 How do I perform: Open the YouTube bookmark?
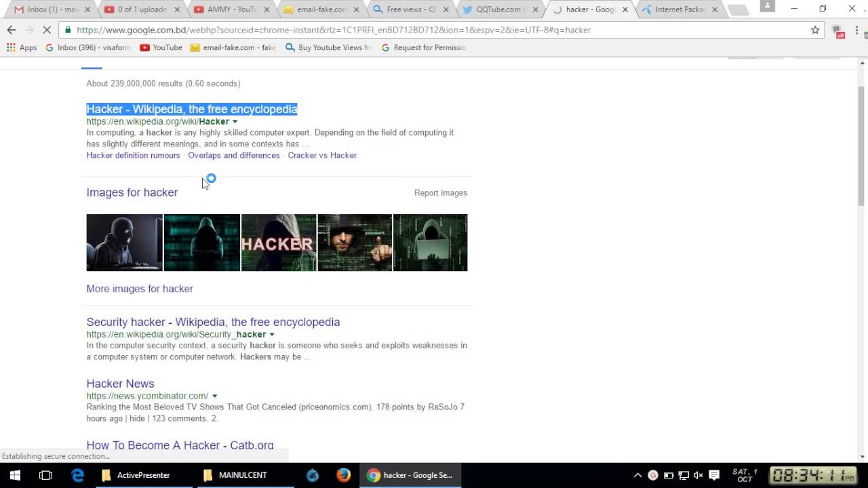[x=161, y=47]
